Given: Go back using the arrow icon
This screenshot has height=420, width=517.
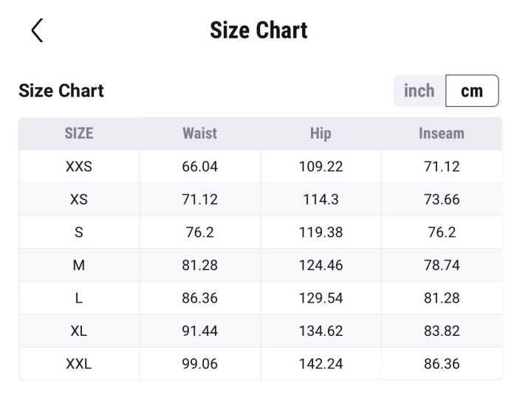Looking at the screenshot, I should pos(37,30).
